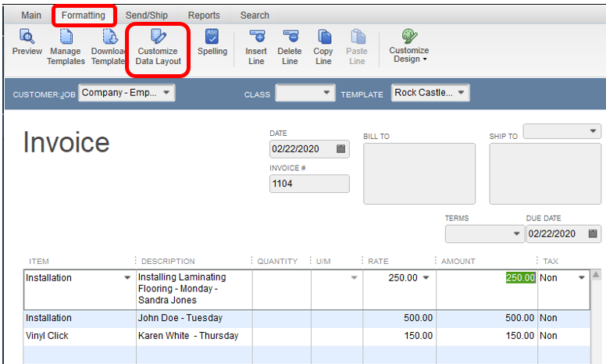606x364 pixels.
Task: Open the Item dropdown arrow in first Installation row
Action: [x=127, y=278]
